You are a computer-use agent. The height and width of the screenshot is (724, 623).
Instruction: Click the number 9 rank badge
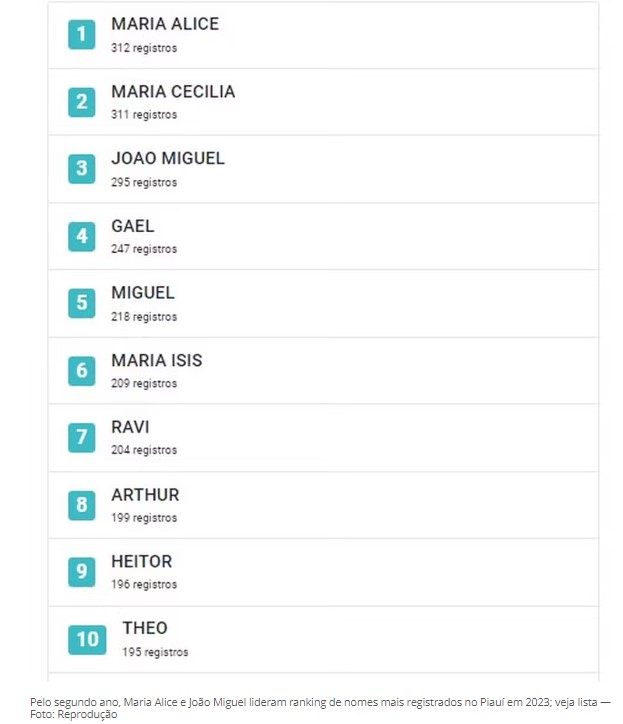(x=82, y=572)
